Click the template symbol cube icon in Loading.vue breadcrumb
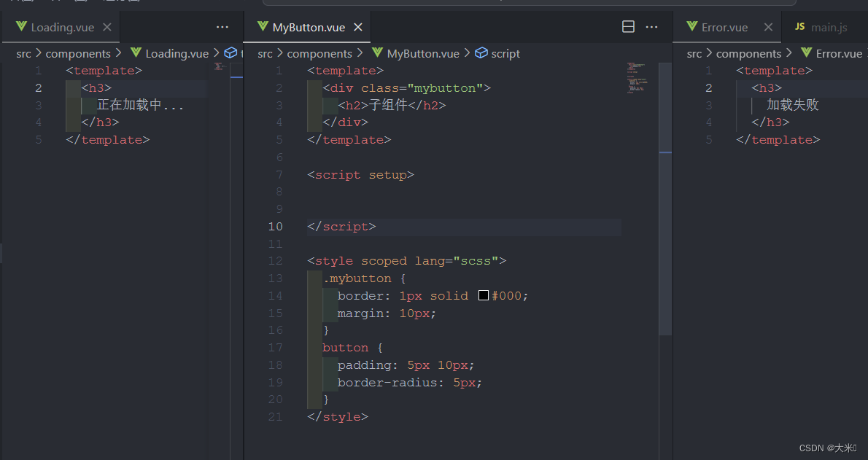868x460 pixels. coord(230,52)
